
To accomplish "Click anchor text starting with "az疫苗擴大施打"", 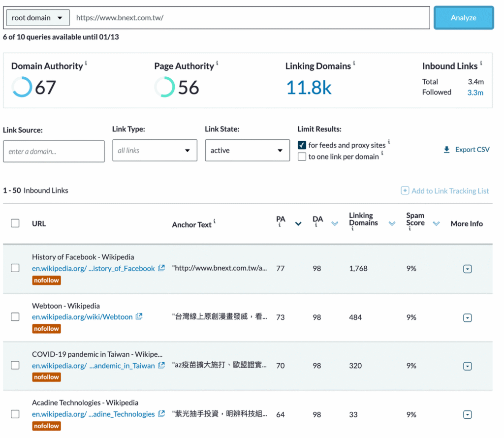I will (x=220, y=365).
